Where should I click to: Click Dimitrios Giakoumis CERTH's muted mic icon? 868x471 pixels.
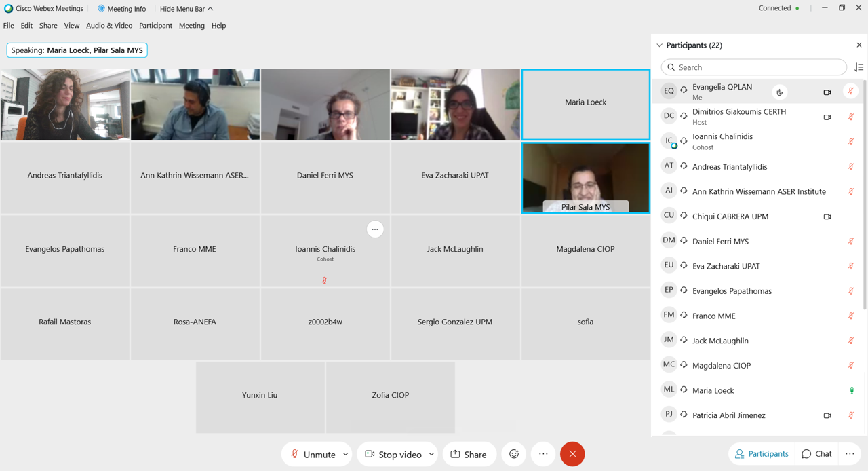coord(851,117)
